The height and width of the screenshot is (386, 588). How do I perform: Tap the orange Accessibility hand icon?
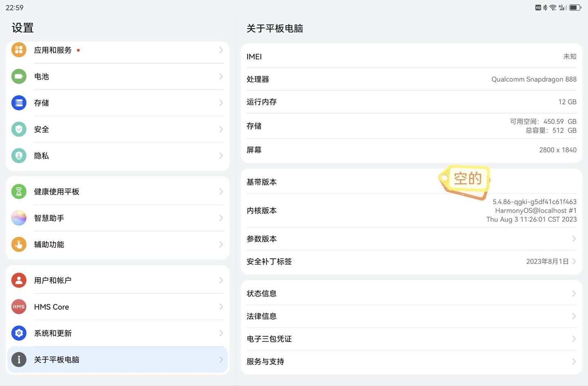(x=19, y=244)
